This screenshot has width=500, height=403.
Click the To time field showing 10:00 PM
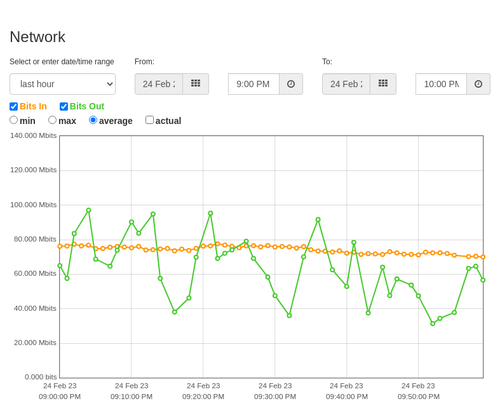point(441,84)
